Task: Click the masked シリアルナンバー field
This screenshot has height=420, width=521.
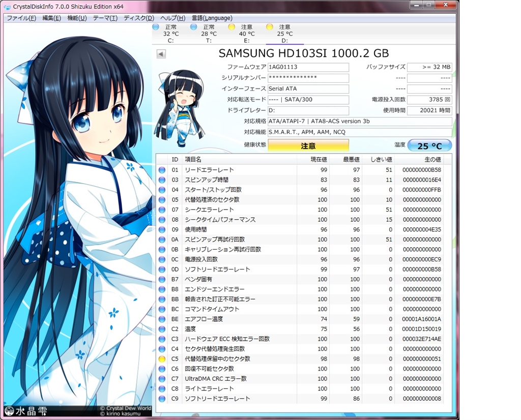Action: coord(308,78)
